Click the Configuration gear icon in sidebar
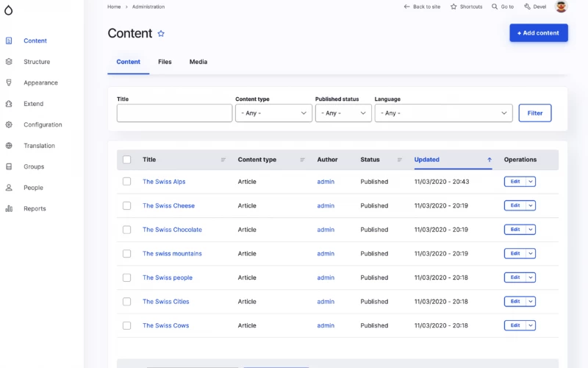This screenshot has height=368, width=588. click(x=9, y=124)
